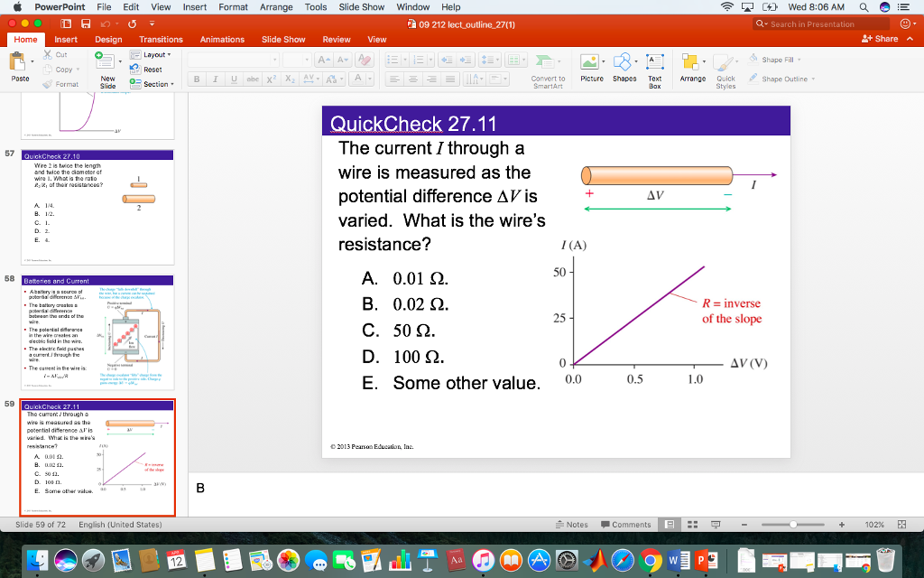
Task: Click the Paste clipboard icon
Action: click(20, 62)
